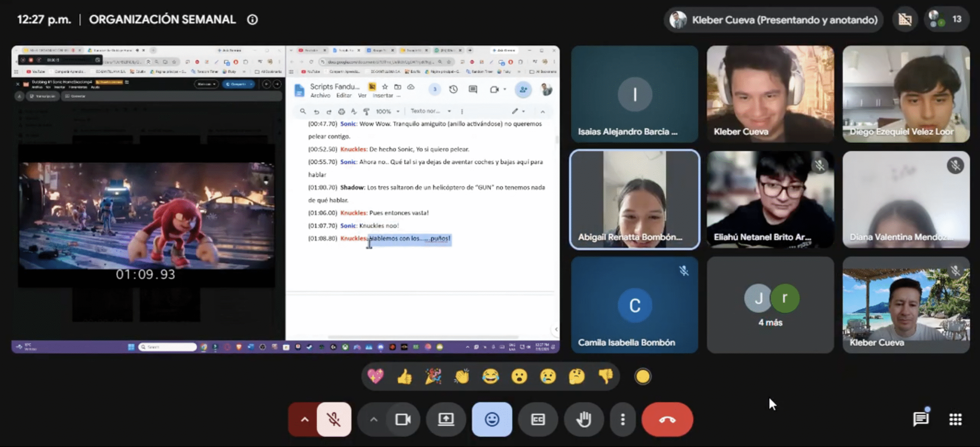Open the Insertar menu in Docs
Viewport: 980px width, 447px height.
pyautogui.click(x=383, y=96)
